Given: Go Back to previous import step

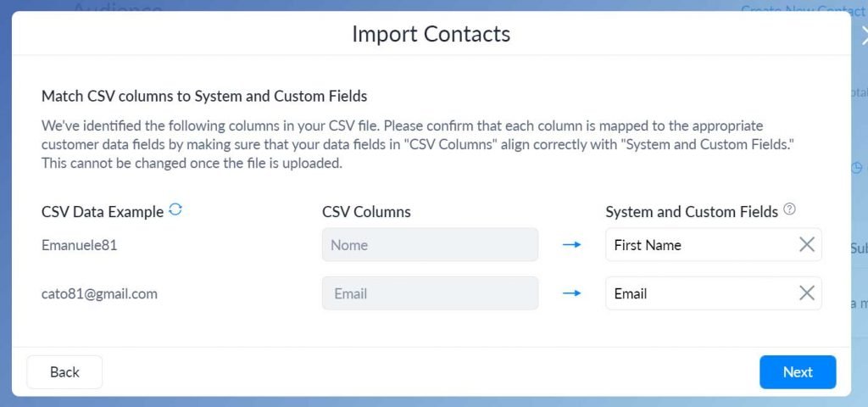Looking at the screenshot, I should (x=64, y=372).
